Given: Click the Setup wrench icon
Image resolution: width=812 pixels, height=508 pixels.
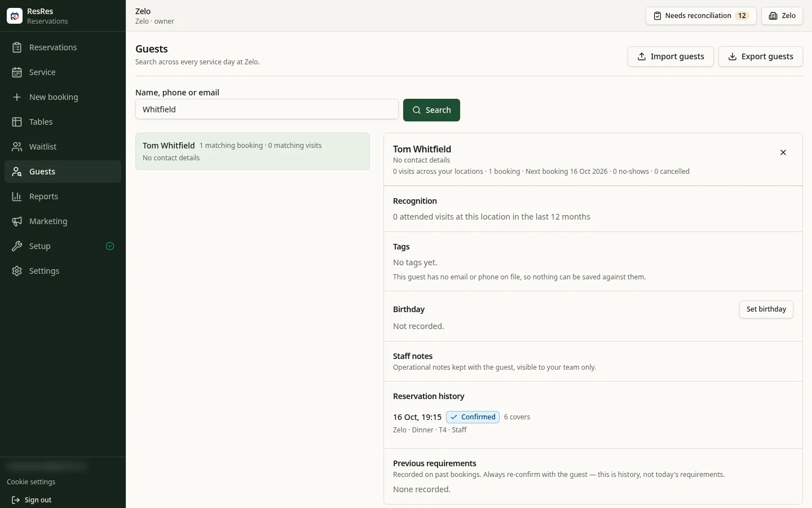Looking at the screenshot, I should (x=17, y=246).
